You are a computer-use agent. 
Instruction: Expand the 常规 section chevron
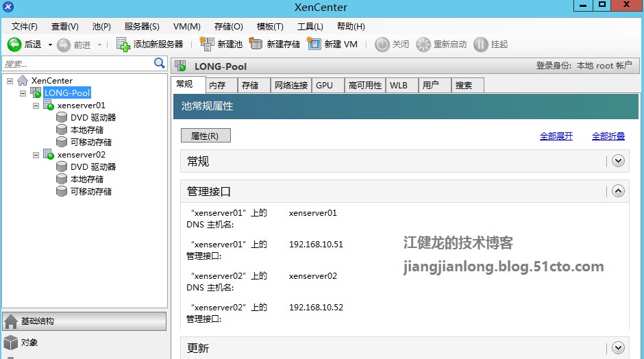pyautogui.click(x=618, y=161)
